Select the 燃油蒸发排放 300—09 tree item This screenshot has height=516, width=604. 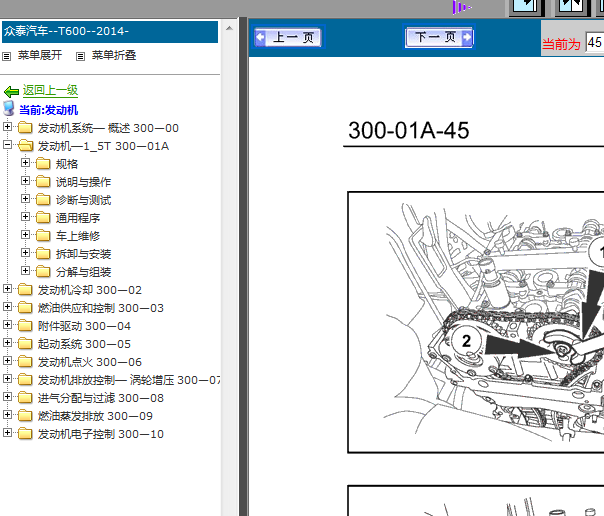pos(95,416)
